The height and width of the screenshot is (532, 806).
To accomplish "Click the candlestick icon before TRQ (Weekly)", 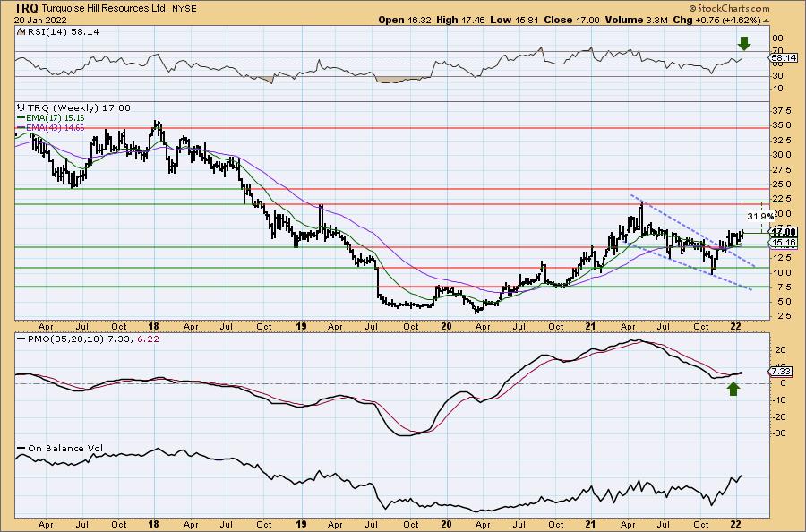I will [21, 108].
